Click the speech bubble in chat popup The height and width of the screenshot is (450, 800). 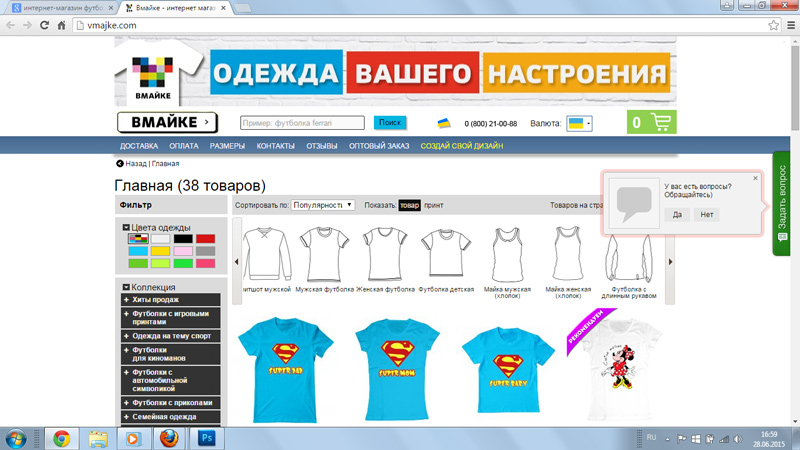pyautogui.click(x=634, y=203)
